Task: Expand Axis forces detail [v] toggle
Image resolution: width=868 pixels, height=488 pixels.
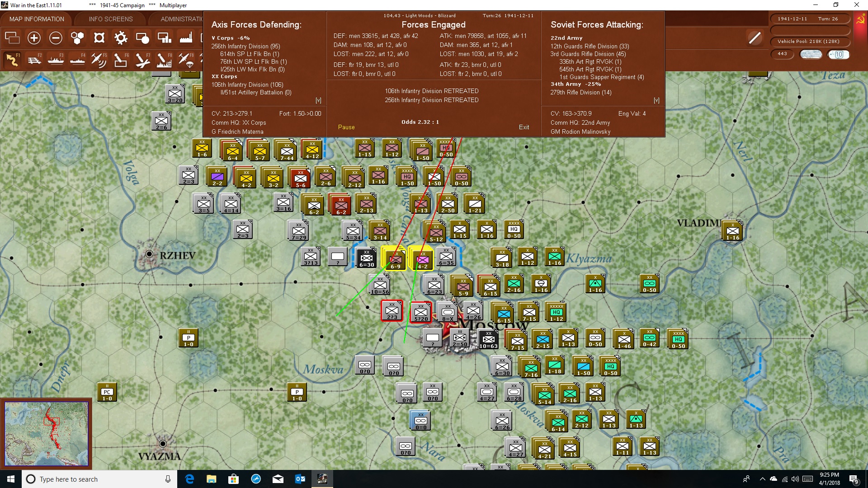Action: click(x=318, y=100)
